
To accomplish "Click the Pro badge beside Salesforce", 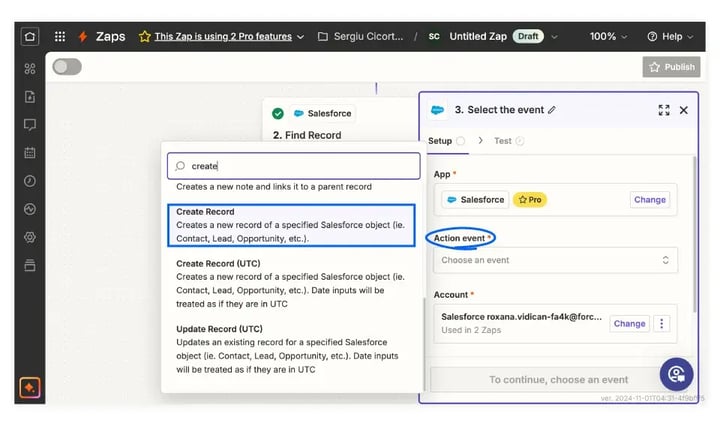I will coord(530,200).
